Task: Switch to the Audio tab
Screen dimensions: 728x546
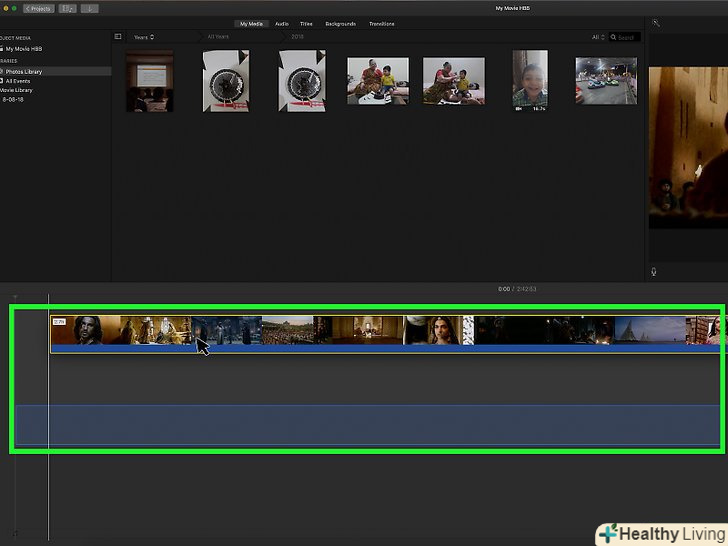Action: pos(282,23)
